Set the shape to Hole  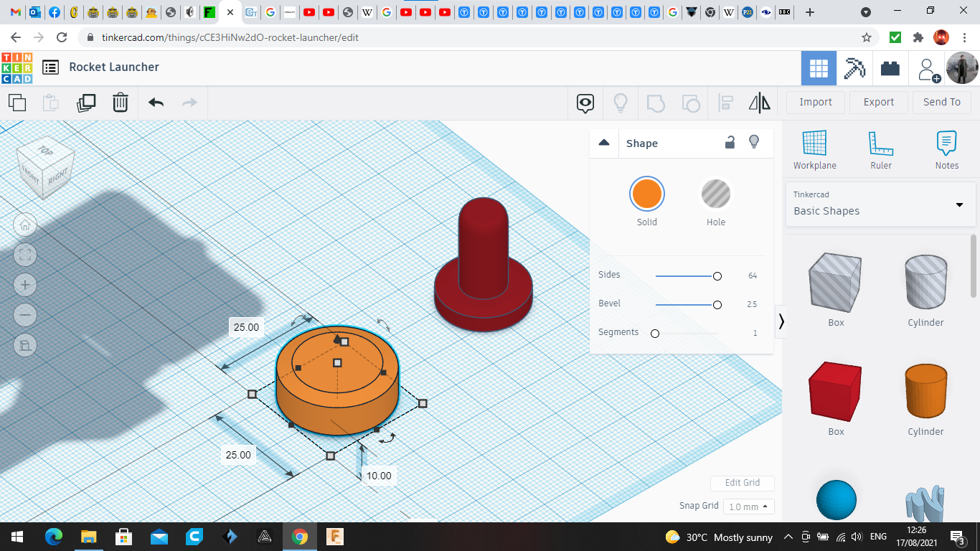716,194
